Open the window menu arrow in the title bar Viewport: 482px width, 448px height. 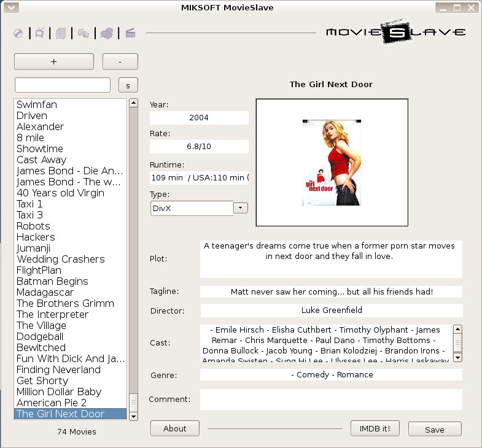(x=12, y=7)
